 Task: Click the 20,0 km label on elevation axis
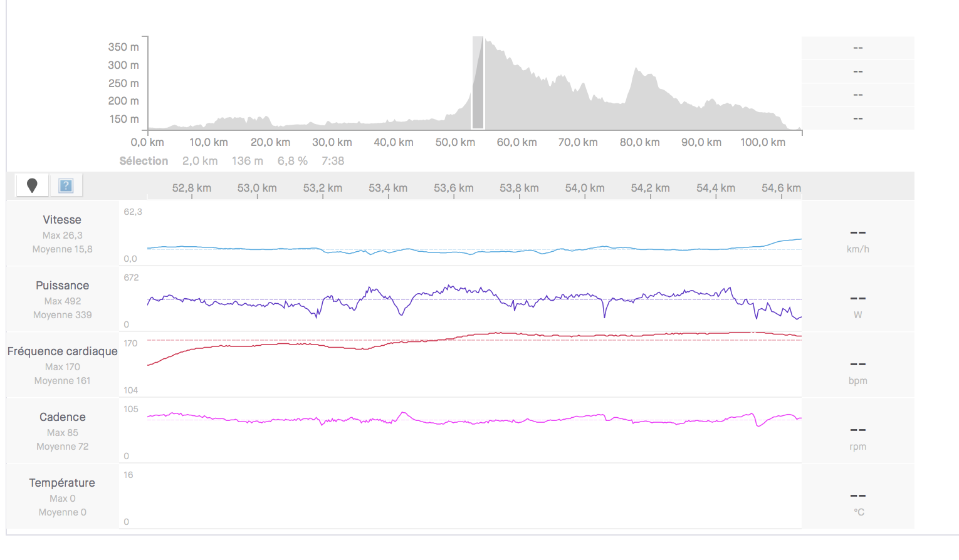coord(270,143)
